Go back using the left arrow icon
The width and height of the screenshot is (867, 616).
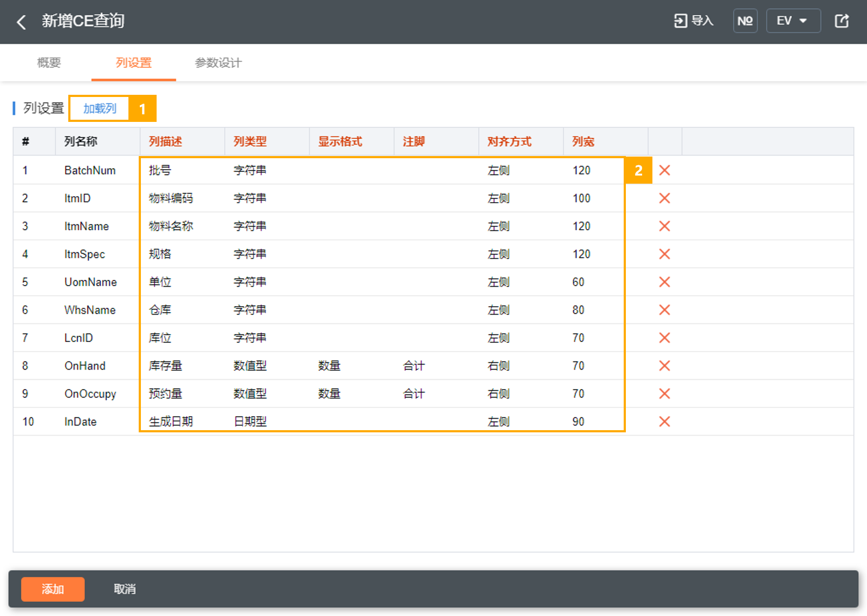pyautogui.click(x=22, y=22)
